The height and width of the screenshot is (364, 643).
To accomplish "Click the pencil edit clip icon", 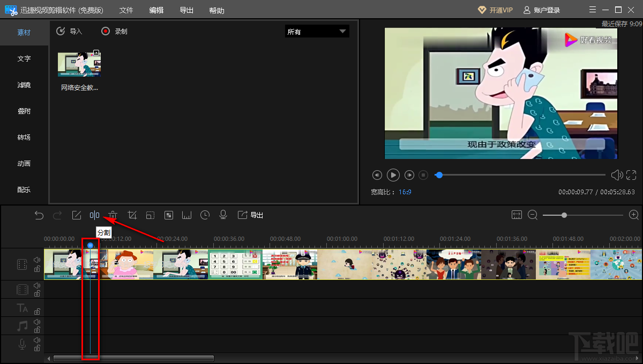I will (77, 215).
